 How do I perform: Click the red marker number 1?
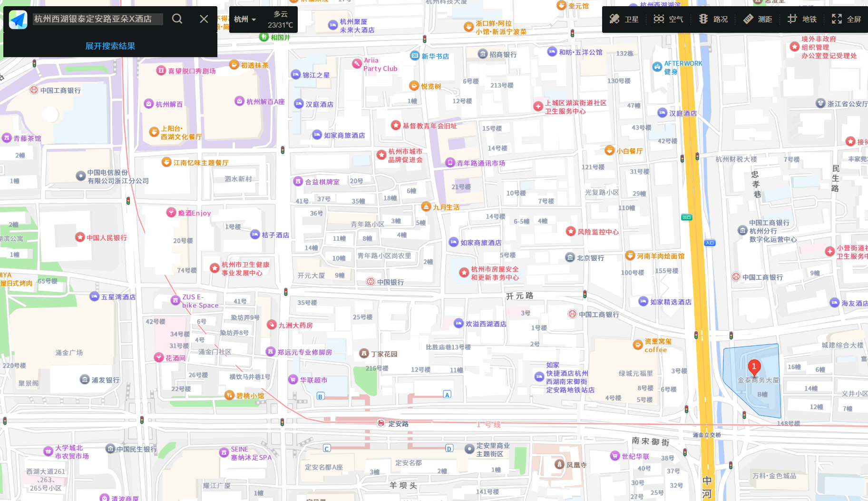754,367
